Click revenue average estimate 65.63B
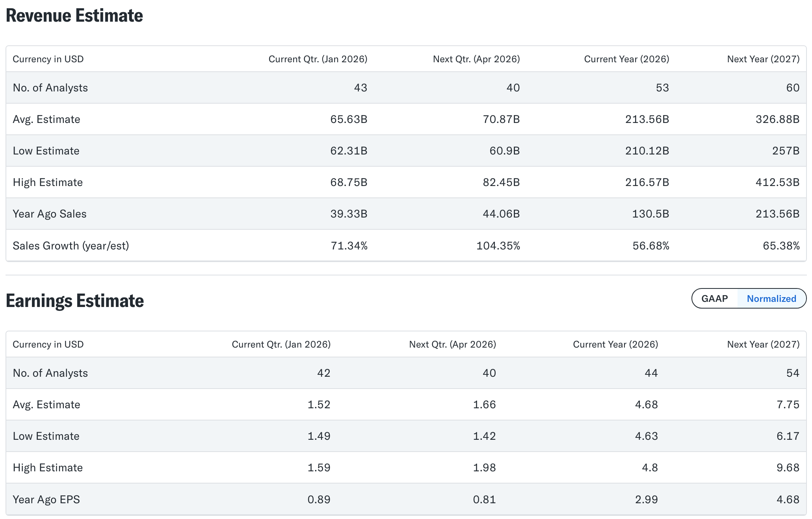The height and width of the screenshot is (519, 812). click(349, 119)
